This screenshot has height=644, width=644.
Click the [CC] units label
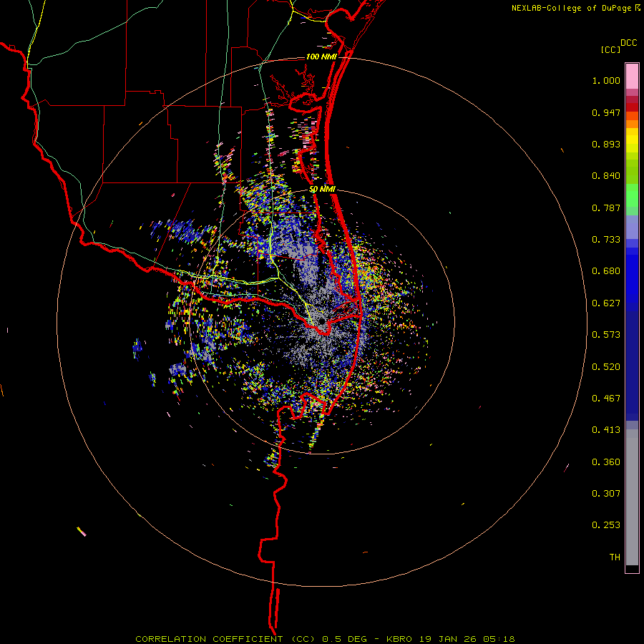pyautogui.click(x=610, y=49)
